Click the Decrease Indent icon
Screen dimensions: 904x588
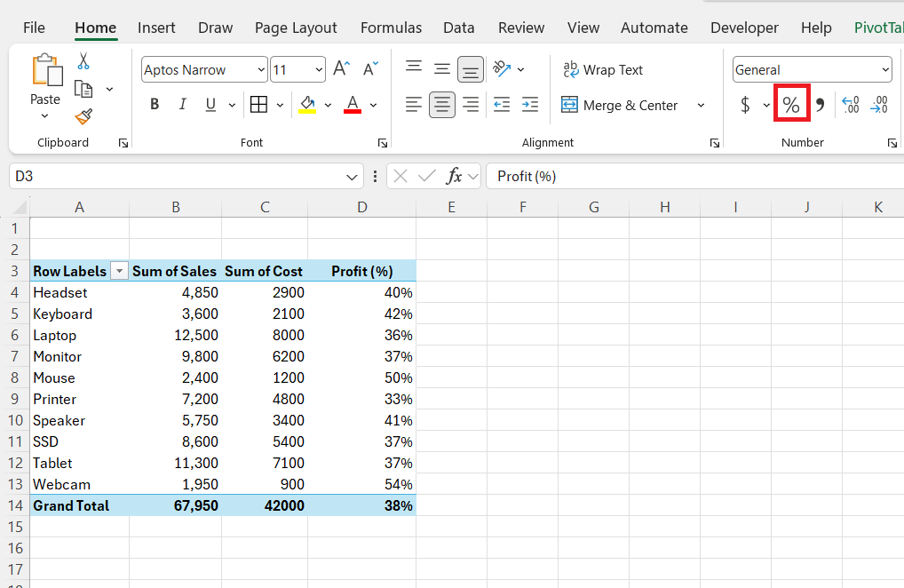502,105
